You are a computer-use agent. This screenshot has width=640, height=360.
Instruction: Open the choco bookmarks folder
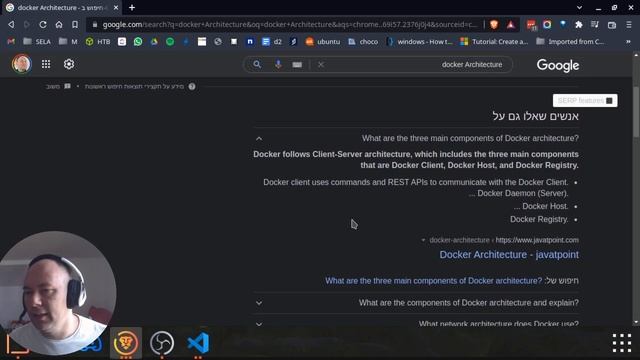click(x=363, y=42)
